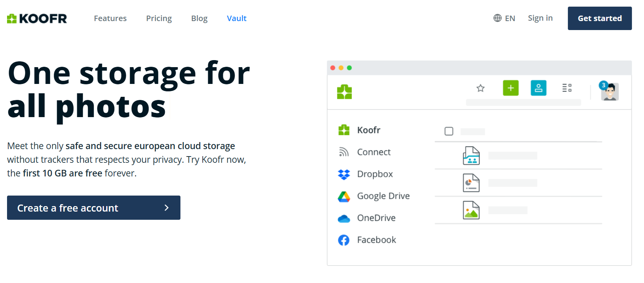Click the Sign in link
This screenshot has width=644, height=283.
(540, 18)
